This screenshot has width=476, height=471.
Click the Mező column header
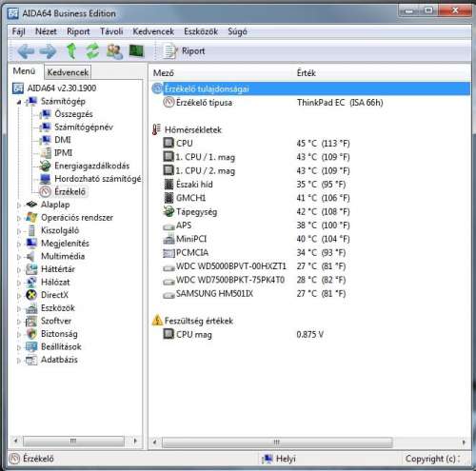[x=164, y=73]
